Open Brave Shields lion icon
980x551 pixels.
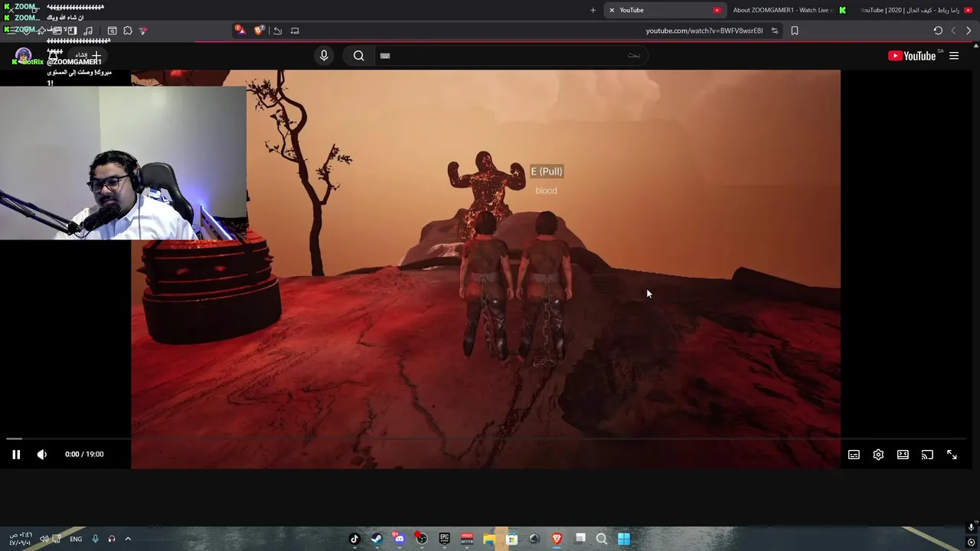coord(259,31)
